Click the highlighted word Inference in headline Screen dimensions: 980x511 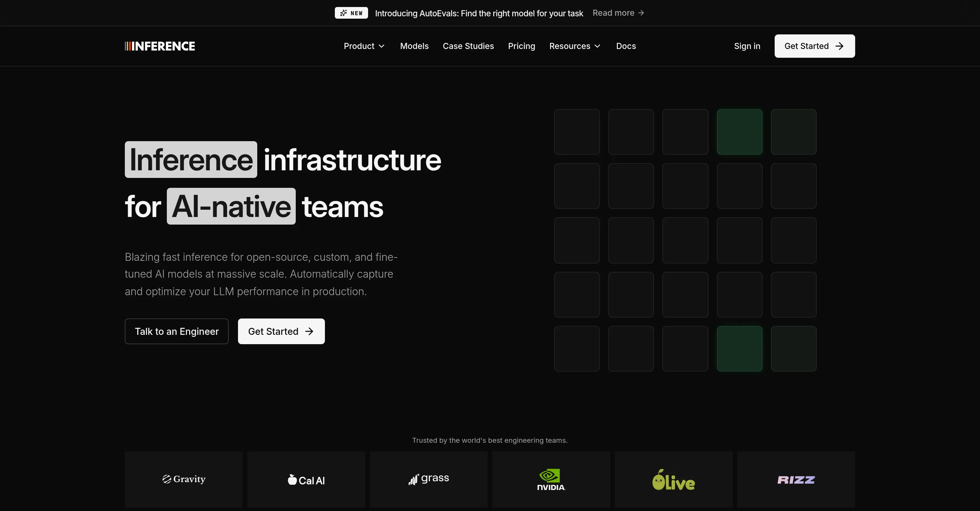pyautogui.click(x=191, y=160)
